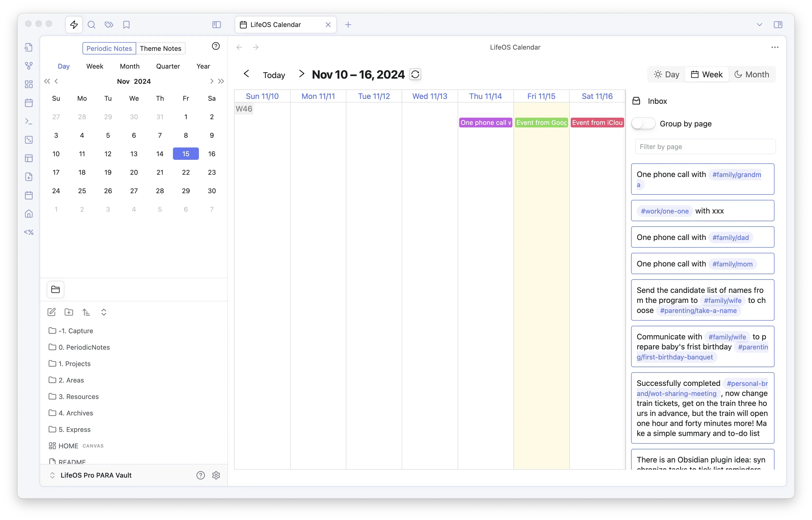Screen dimensions: 812x520
Task: Open the W46 week number label
Action: [x=244, y=109]
